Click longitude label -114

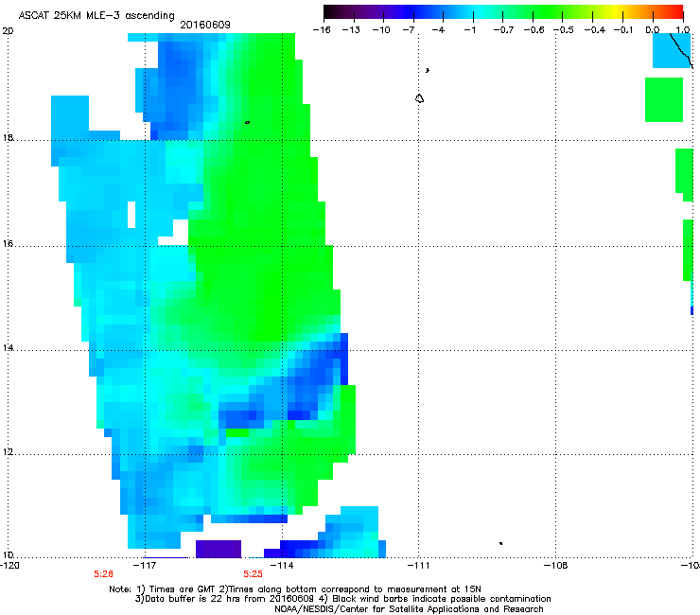(282, 566)
